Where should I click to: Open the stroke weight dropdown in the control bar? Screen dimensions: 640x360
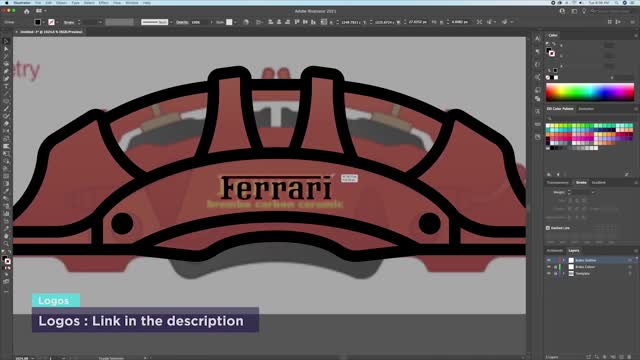[100, 22]
